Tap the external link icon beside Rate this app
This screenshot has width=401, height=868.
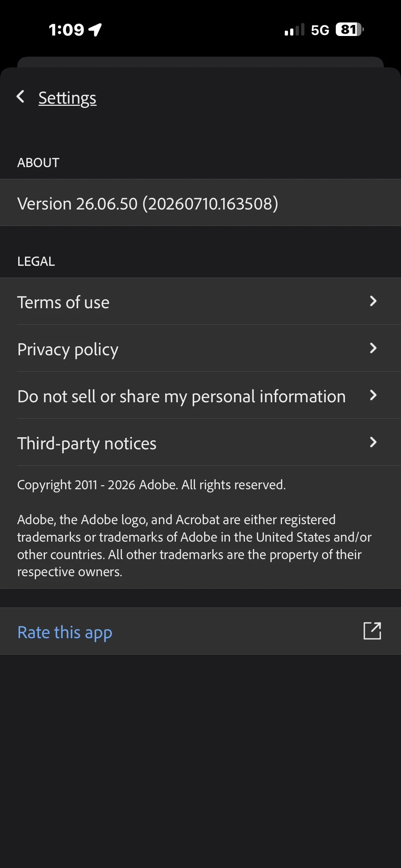coord(372,631)
